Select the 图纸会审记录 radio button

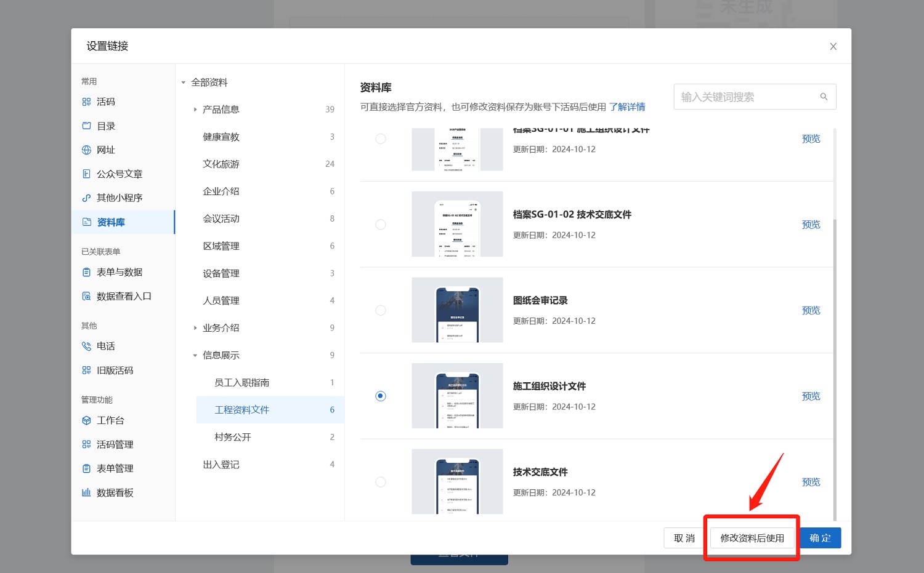381,310
